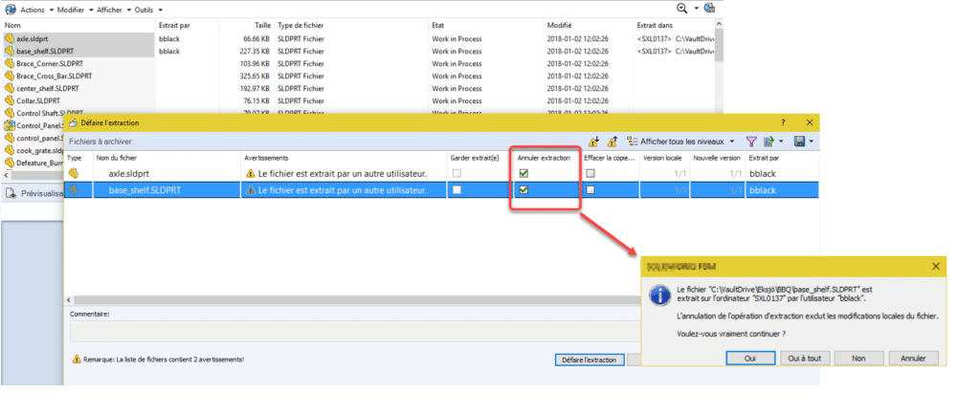980x415 pixels.
Task: Click the export list icon with green arrow
Action: pos(768,142)
